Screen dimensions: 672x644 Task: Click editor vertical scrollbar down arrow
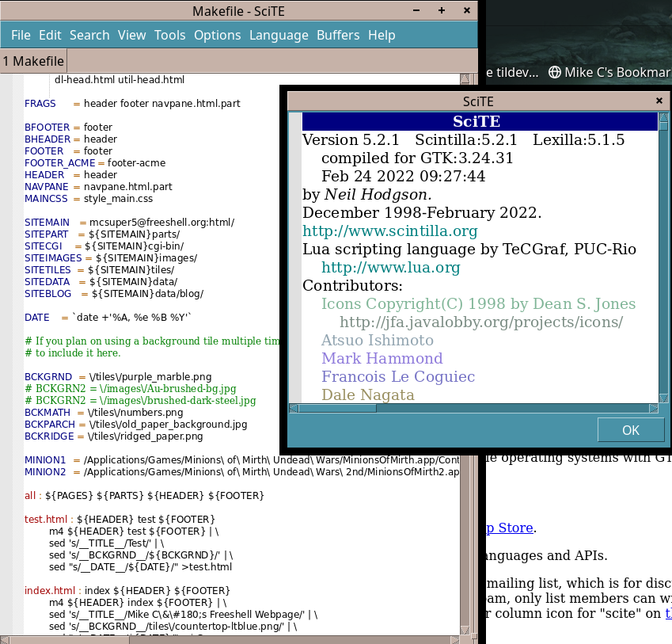coord(465,630)
